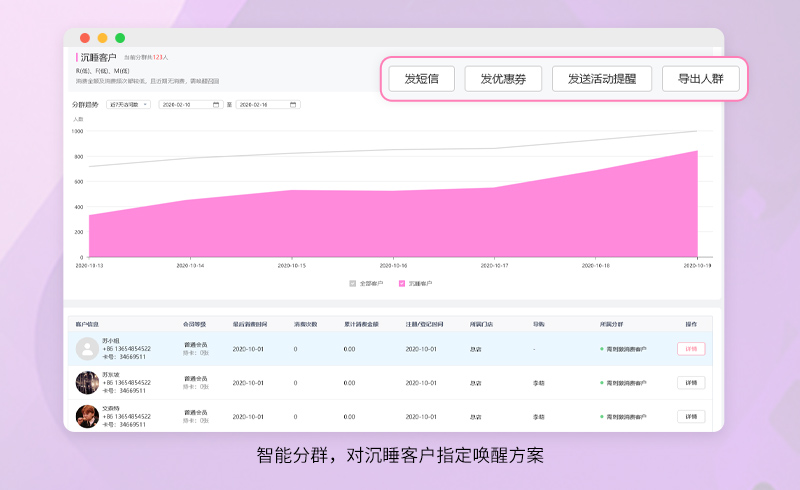This screenshot has width=800, height=490.
Task: Toggle the 全部客户 legend series
Action: 366,284
